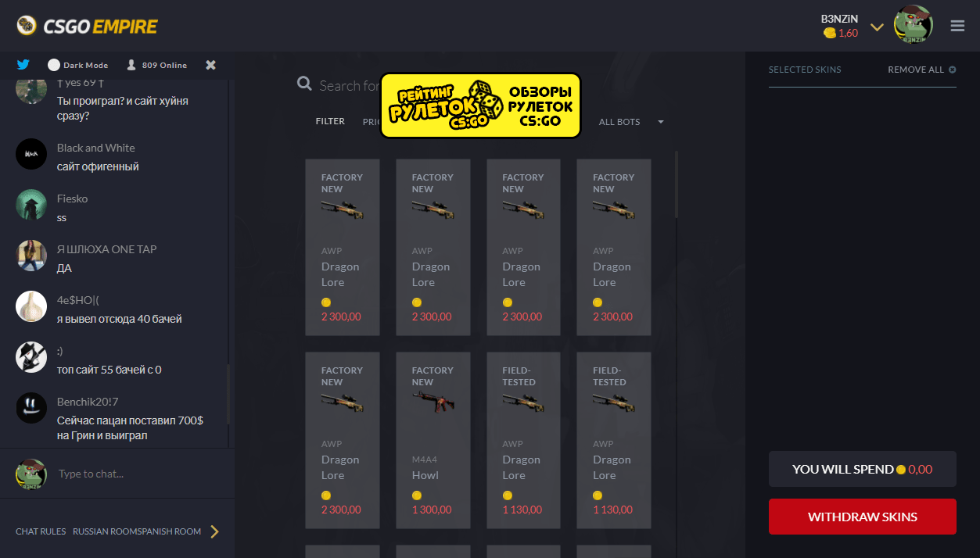Select first Factory New AWP Dragon Lore
980x558 pixels.
[342, 247]
